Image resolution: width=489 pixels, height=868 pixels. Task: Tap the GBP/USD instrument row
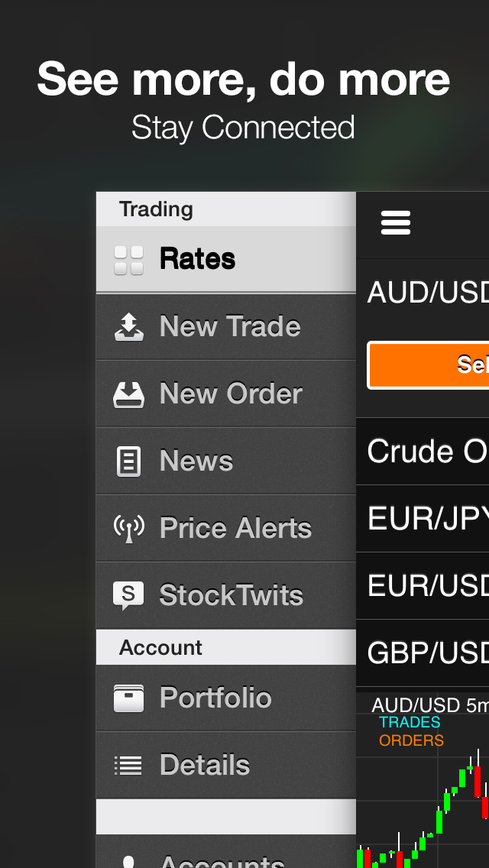(426, 653)
